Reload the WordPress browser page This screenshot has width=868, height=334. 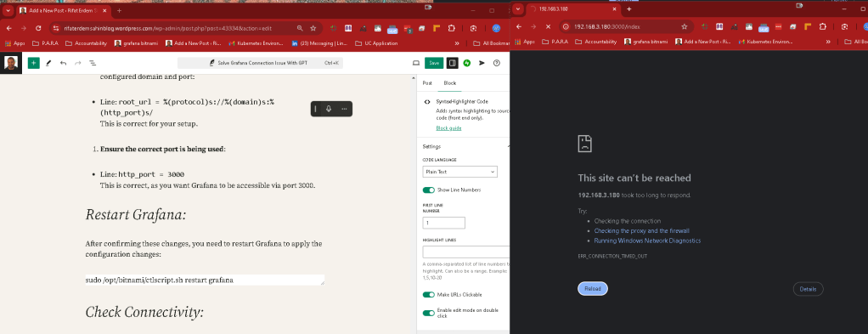tap(38, 28)
